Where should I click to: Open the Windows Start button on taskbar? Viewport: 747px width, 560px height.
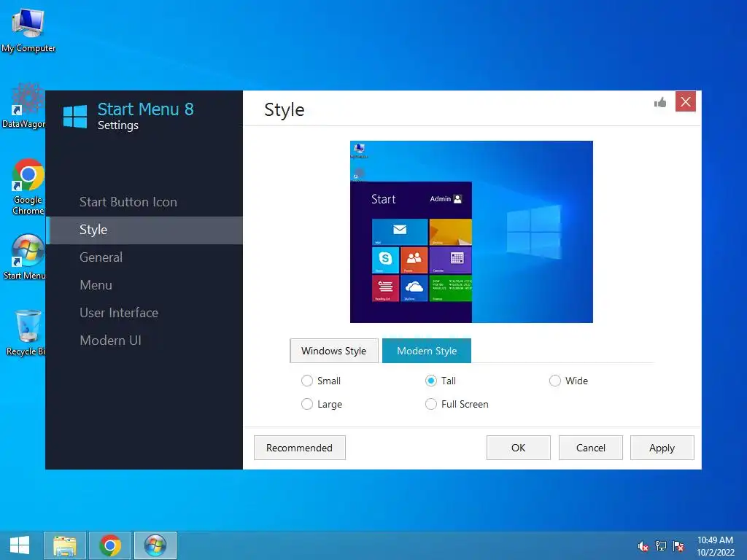point(20,545)
